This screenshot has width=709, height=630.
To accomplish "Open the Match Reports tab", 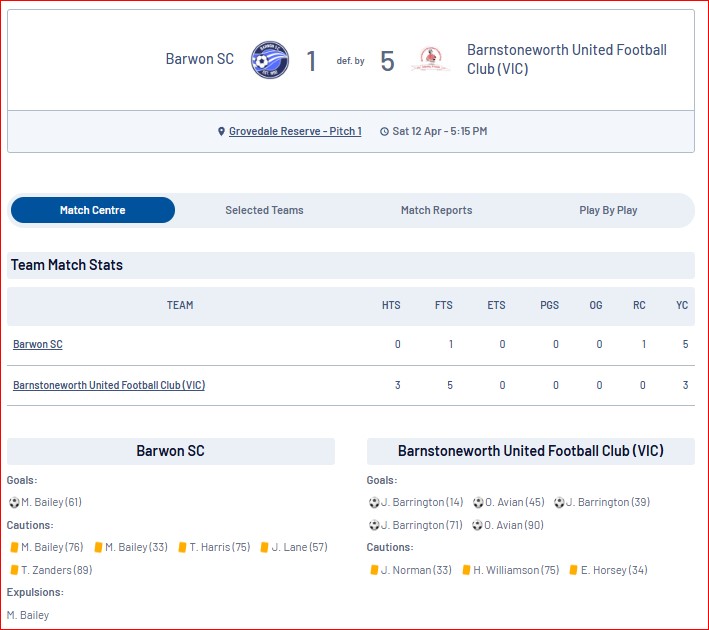I will click(x=436, y=210).
